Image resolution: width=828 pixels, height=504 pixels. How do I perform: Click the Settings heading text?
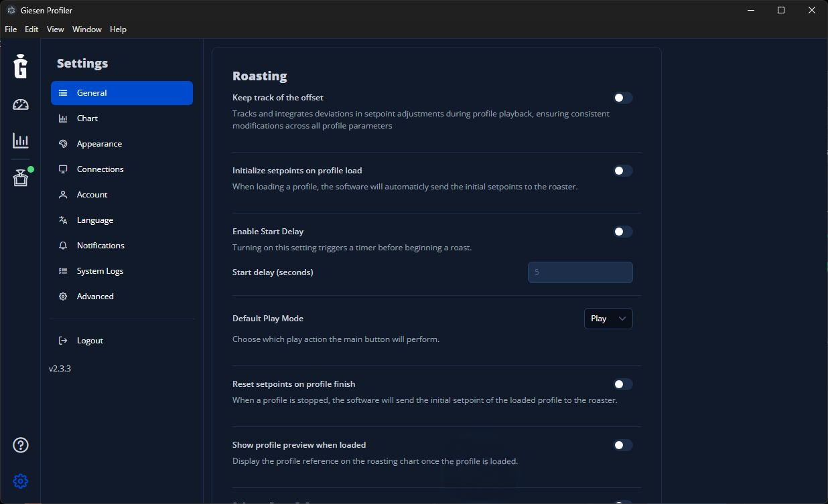(x=82, y=63)
